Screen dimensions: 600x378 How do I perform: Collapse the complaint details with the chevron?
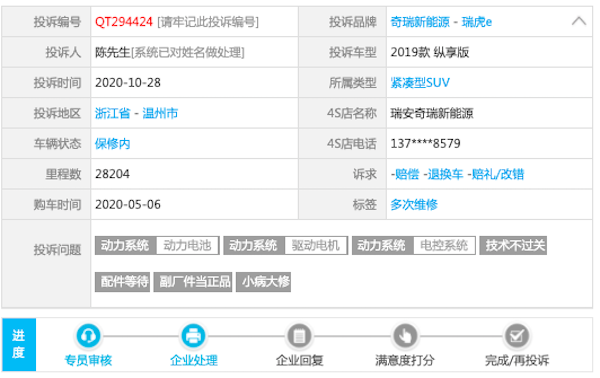[579, 21]
